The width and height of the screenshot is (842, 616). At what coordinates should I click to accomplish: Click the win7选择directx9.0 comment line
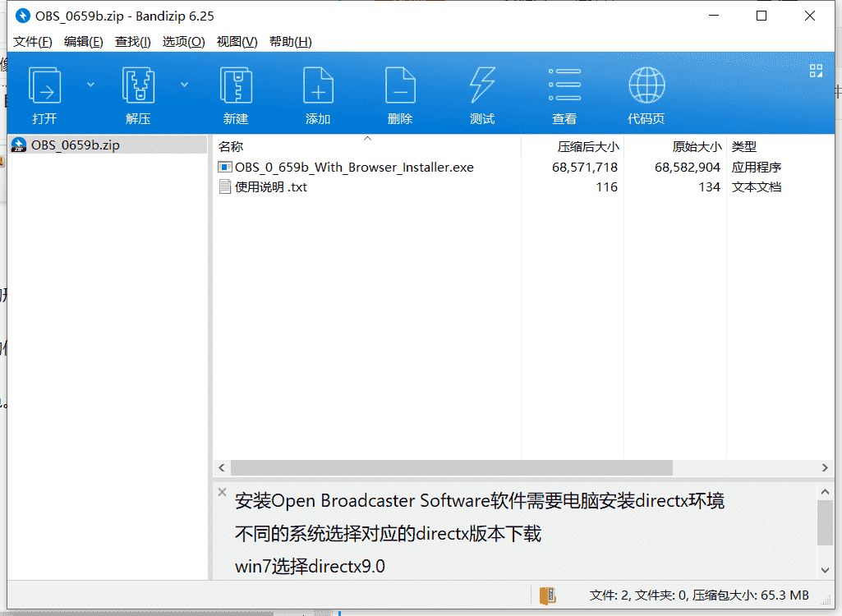coord(310,566)
